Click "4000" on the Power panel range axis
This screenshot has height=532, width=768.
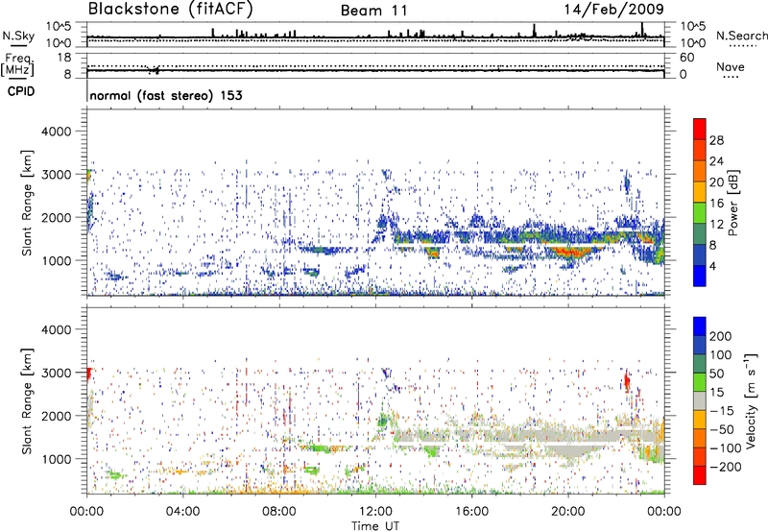(57, 132)
